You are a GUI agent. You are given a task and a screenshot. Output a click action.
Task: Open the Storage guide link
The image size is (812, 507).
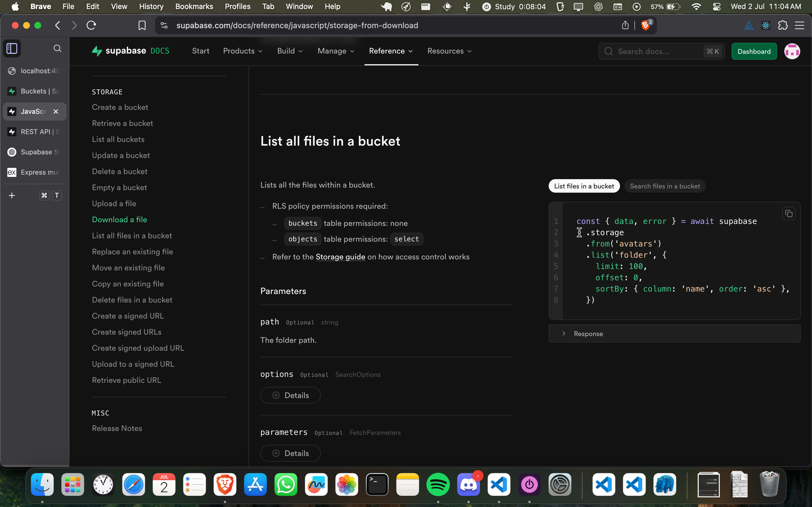(x=340, y=257)
